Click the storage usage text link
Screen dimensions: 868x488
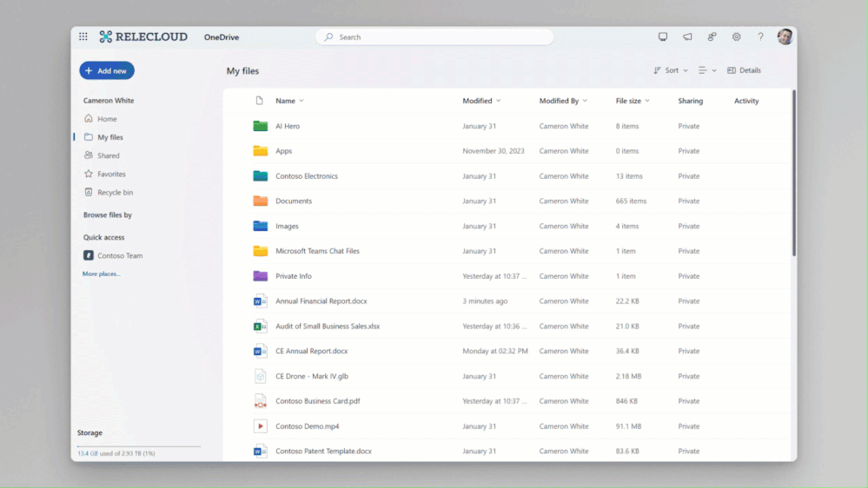pyautogui.click(x=116, y=453)
